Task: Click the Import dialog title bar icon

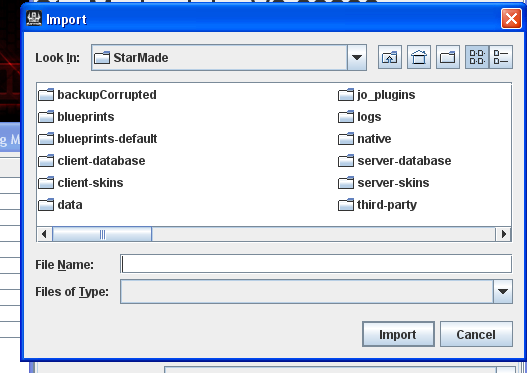Action: [x=34, y=18]
